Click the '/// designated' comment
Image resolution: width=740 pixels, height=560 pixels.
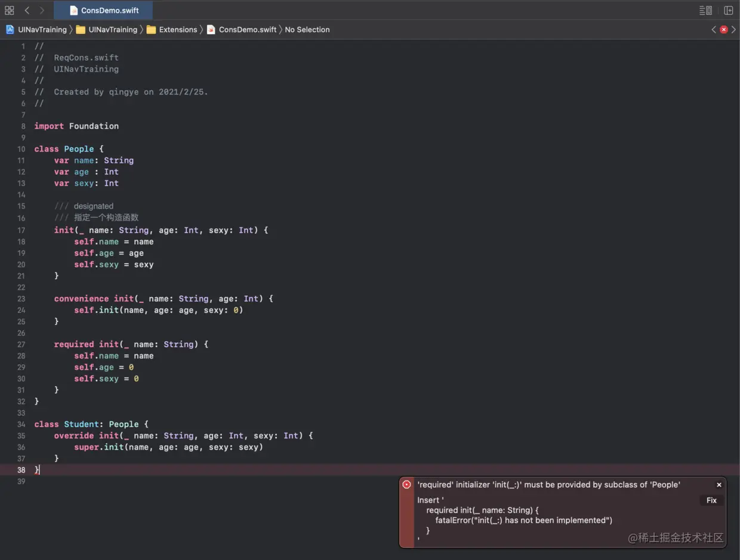[x=84, y=206]
